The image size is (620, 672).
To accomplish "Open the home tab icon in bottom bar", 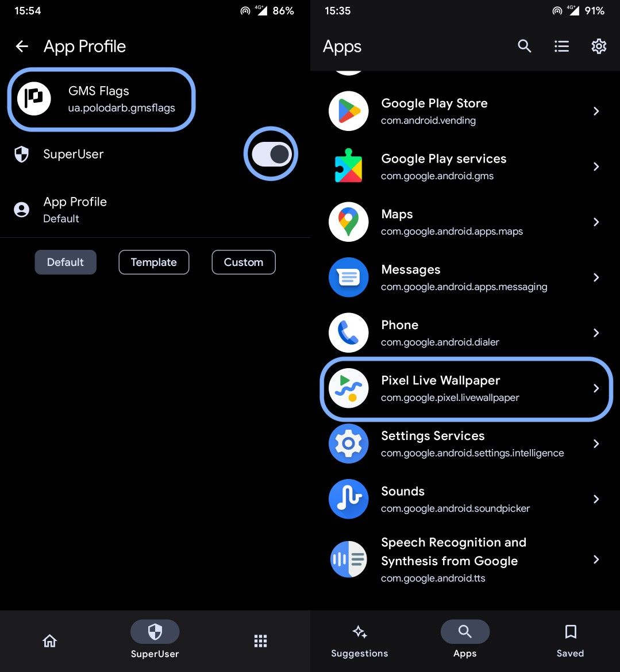I will pyautogui.click(x=50, y=641).
